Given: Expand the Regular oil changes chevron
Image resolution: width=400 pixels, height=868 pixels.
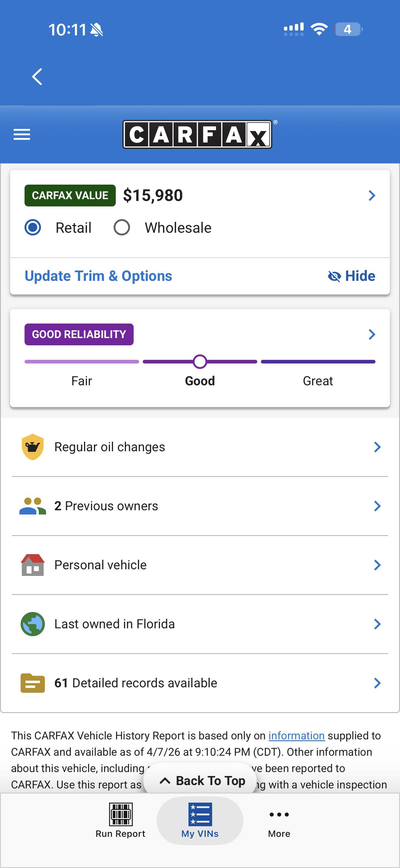Looking at the screenshot, I should 377,447.
